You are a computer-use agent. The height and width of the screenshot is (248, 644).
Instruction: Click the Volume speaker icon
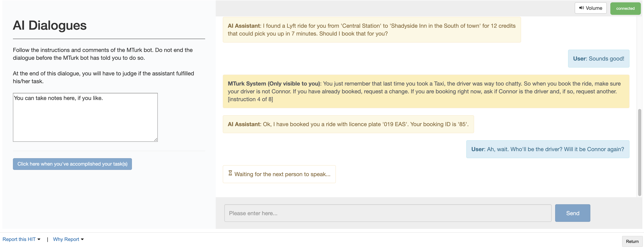582,8
